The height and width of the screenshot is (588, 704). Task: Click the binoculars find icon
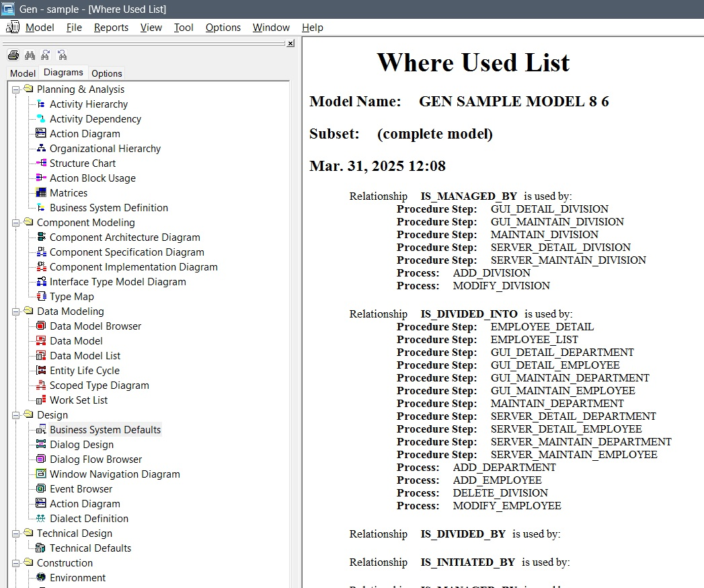pos(30,55)
